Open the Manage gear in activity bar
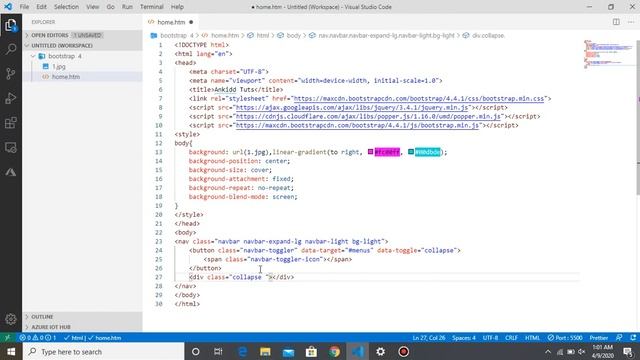This screenshot has width=640, height=360. tap(11, 319)
